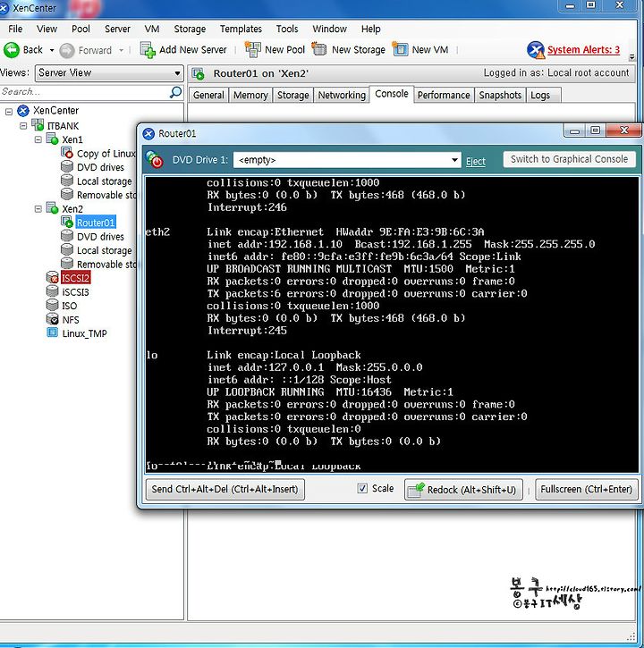Switch to the General tab
The width and height of the screenshot is (644, 648).
[208, 95]
